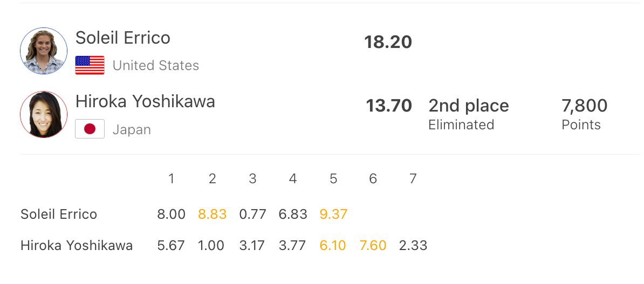Open Hiroka Yoshikawa's name heading link
This screenshot has height=284, width=644.
coord(145,101)
